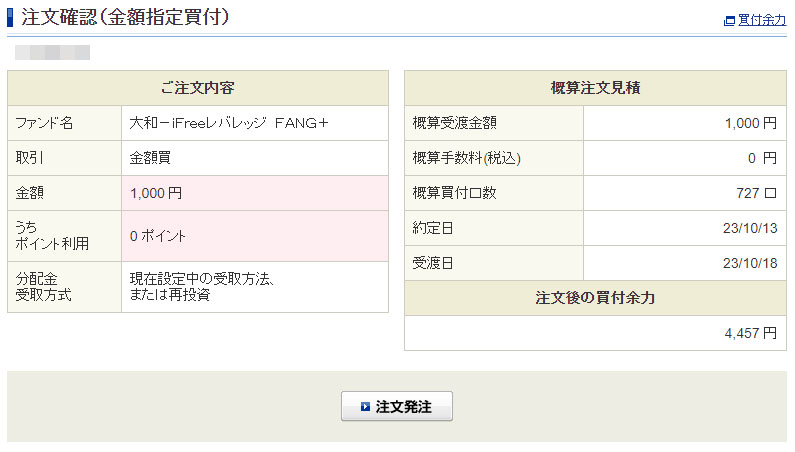The image size is (795, 452).
Task: Select the fund name 大和-iFreeレバレッジ FANG+
Action: point(229,123)
